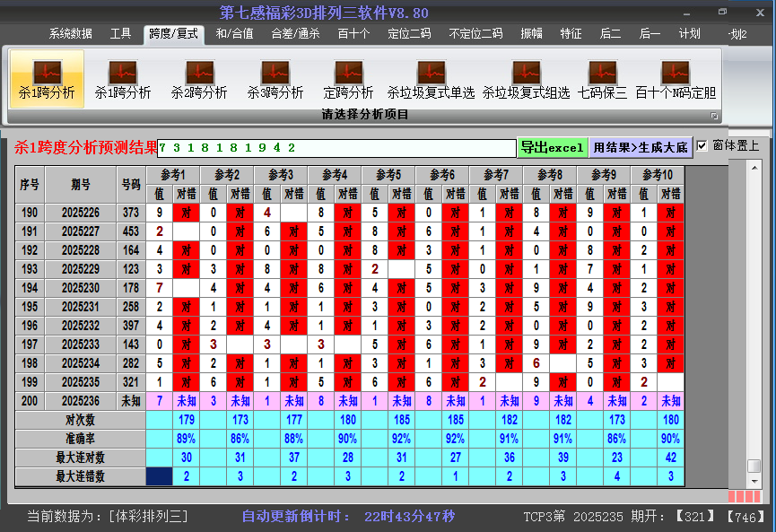Image resolution: width=776 pixels, height=532 pixels.
Task: Open the 振幅 tab
Action: [x=532, y=34]
